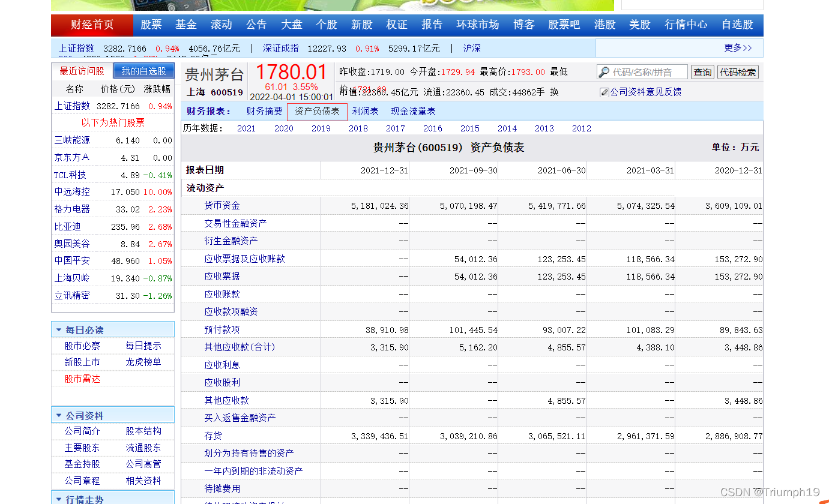Switch to 我的自选股 tab
The height and width of the screenshot is (504, 829).
(144, 71)
